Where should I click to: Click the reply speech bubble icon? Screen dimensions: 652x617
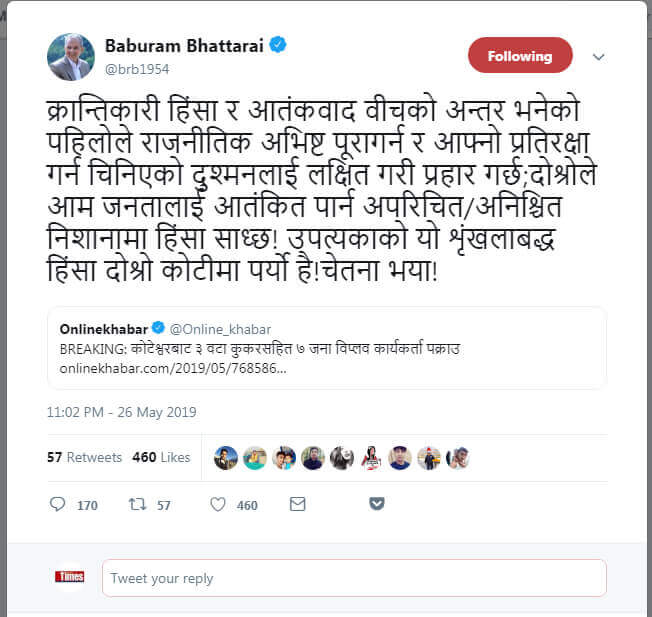[57, 504]
